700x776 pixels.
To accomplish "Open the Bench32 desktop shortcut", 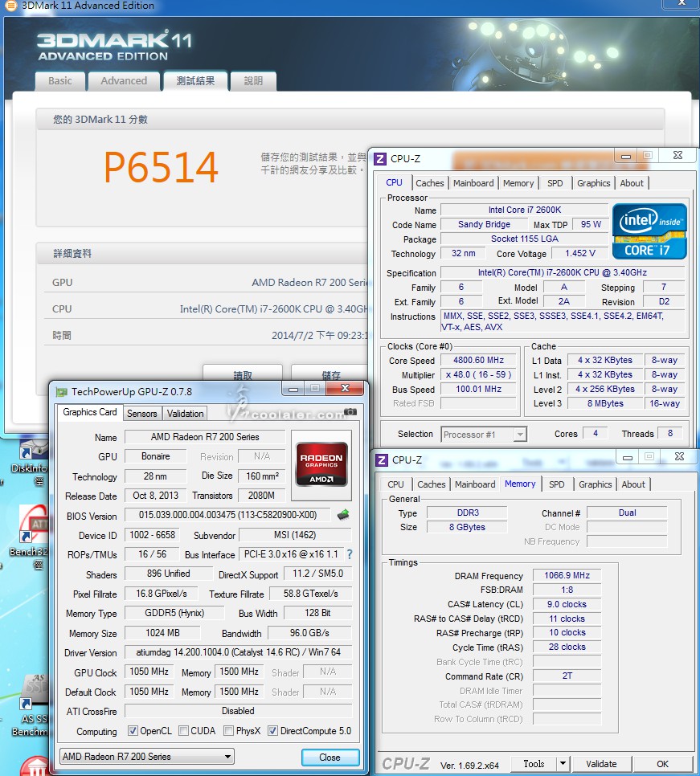I will point(30,537).
